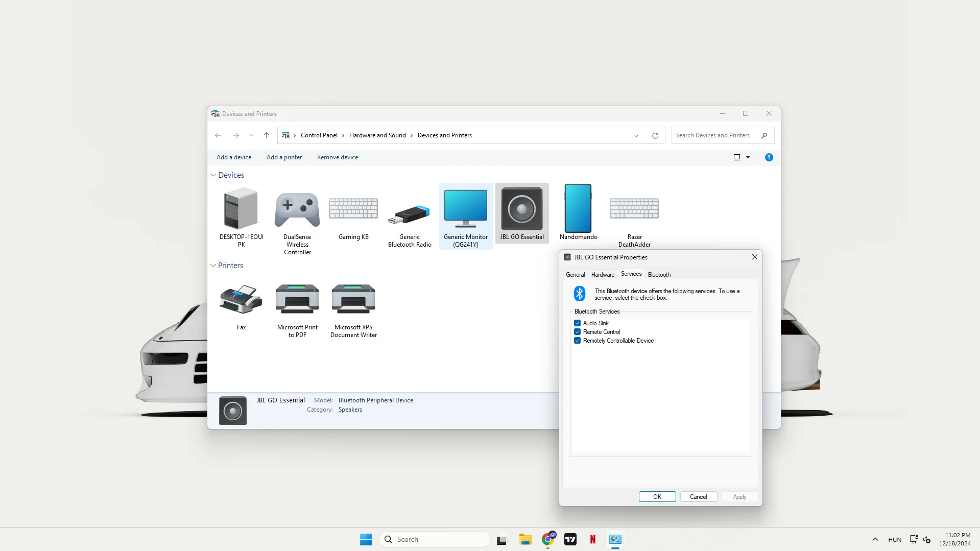Select the Generic Bluetooth Radio icon
The image size is (980, 551).
410,214
